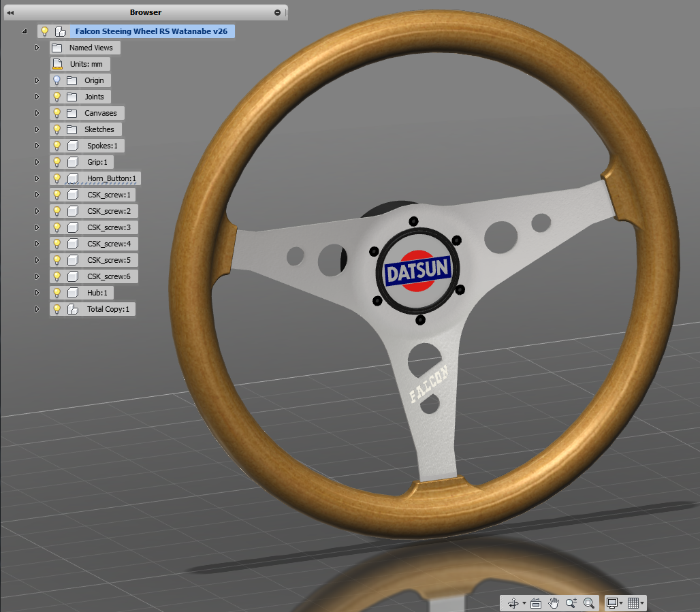
Task: Select the Zoom magnifier tool
Action: click(571, 603)
